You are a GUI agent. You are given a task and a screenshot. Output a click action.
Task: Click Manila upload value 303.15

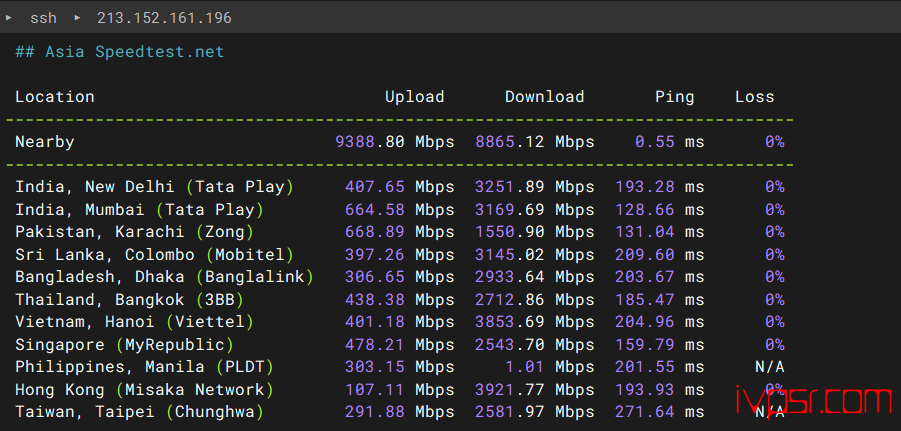[375, 367]
